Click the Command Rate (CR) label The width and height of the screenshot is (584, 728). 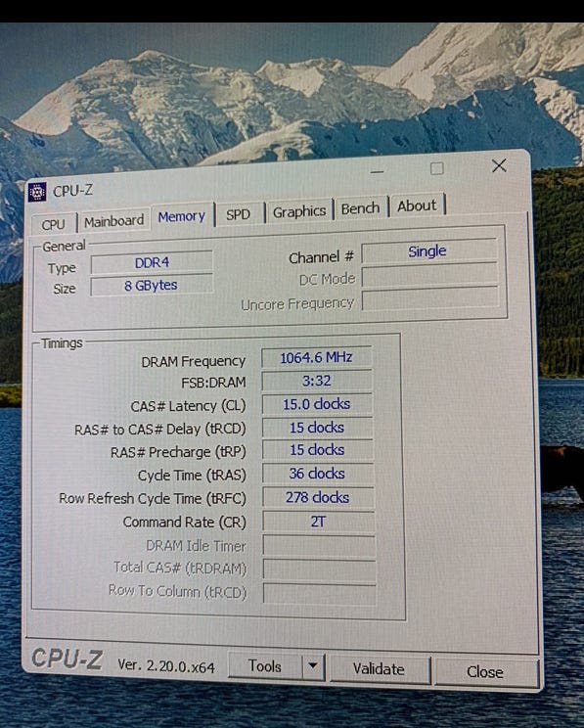(184, 522)
